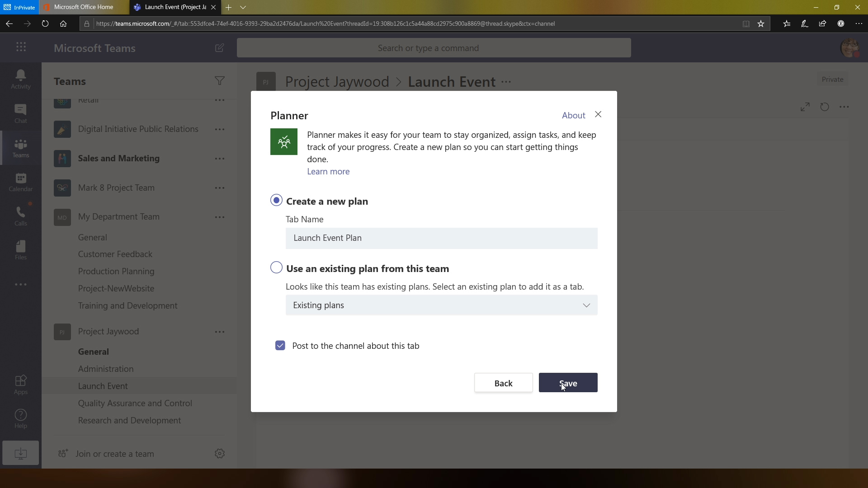Collapse the Project Jaywood team
868x488 pixels.
[108, 332]
